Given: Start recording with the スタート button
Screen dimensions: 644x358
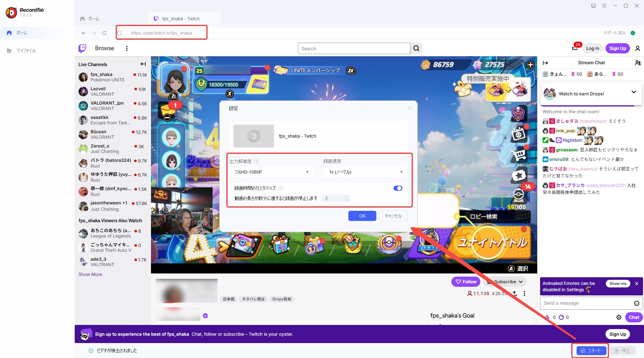Looking at the screenshot, I should pos(591,351).
